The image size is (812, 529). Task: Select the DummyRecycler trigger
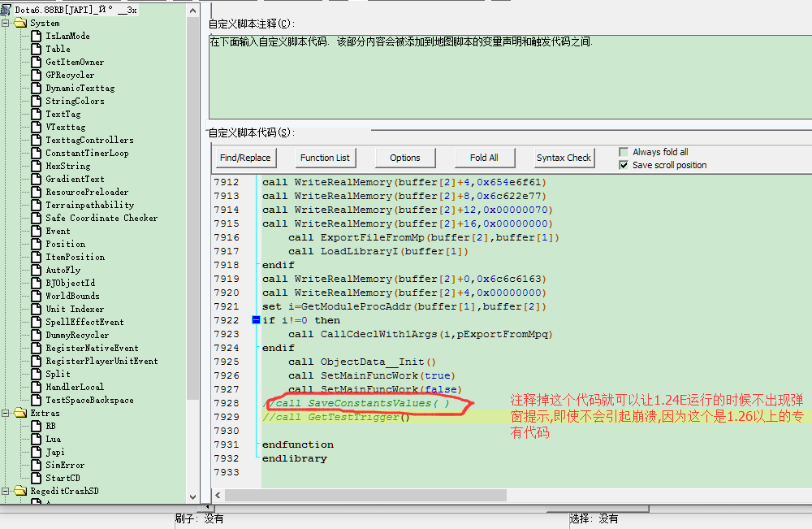click(77, 335)
